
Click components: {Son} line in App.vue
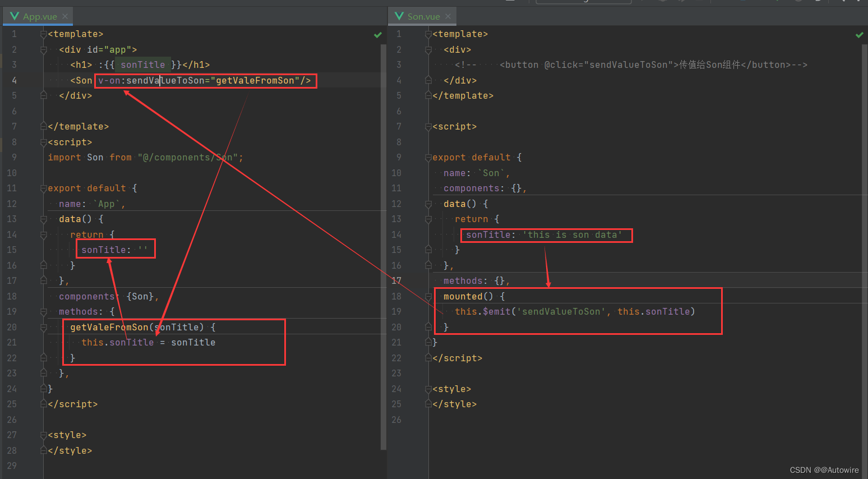point(109,297)
